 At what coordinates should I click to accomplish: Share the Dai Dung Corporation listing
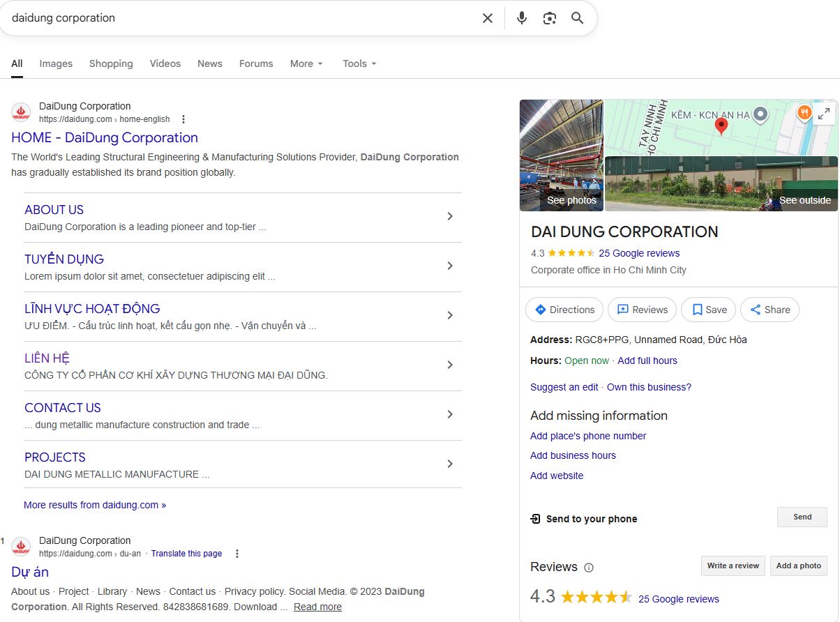(x=770, y=310)
